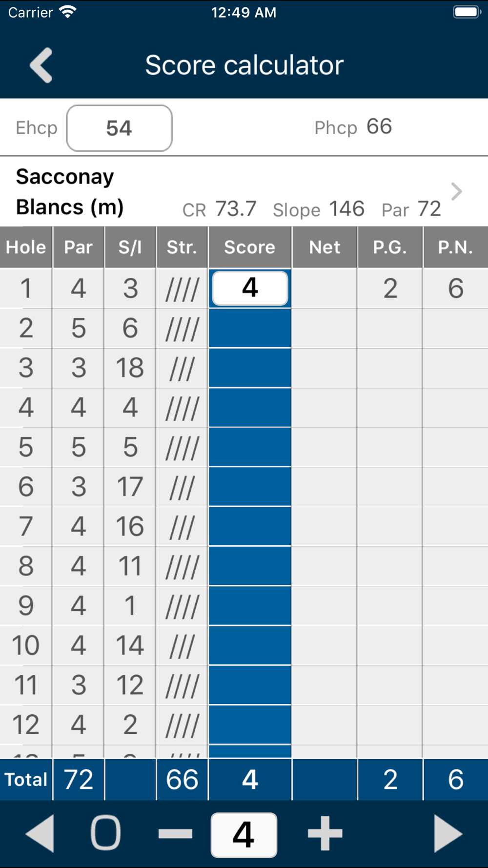
Task: Select the blue score cell for hole 9
Action: [x=250, y=606]
